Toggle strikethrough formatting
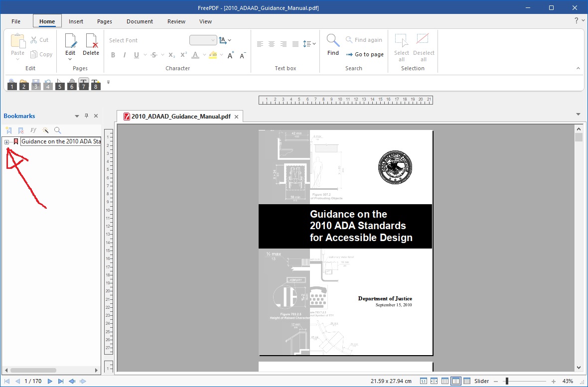The height and width of the screenshot is (387, 588). (154, 55)
